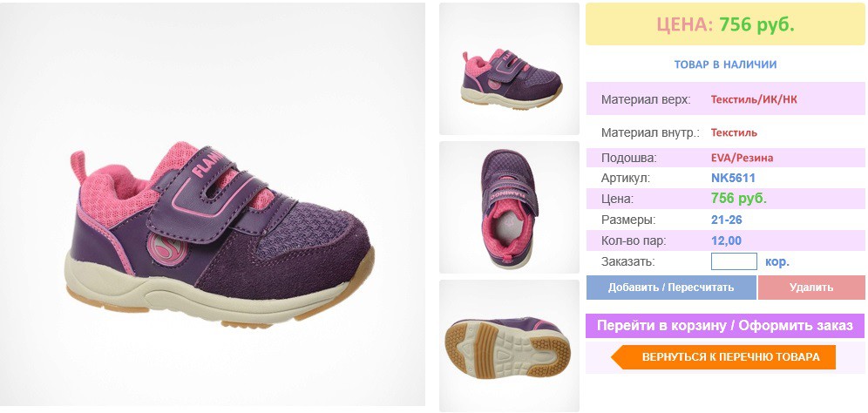Select the top-view shoe thumbnail

[x=509, y=207]
